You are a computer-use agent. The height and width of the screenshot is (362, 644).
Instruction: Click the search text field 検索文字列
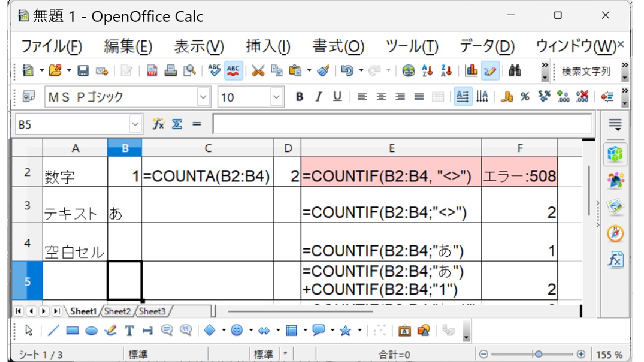pyautogui.click(x=587, y=71)
